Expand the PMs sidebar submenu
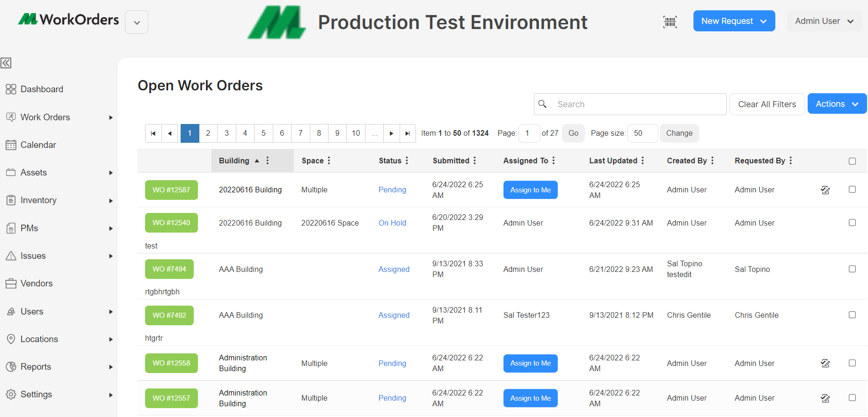The width and height of the screenshot is (868, 417). 111,228
